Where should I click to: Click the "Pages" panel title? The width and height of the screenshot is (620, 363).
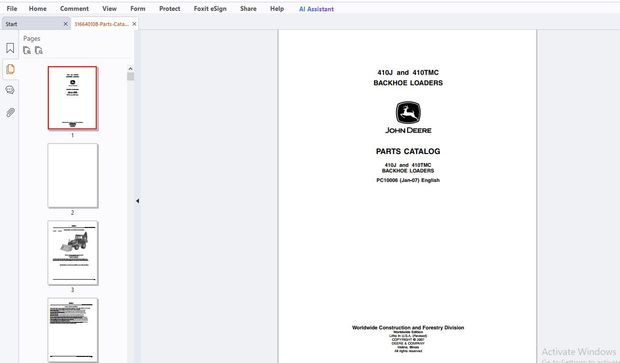point(32,38)
